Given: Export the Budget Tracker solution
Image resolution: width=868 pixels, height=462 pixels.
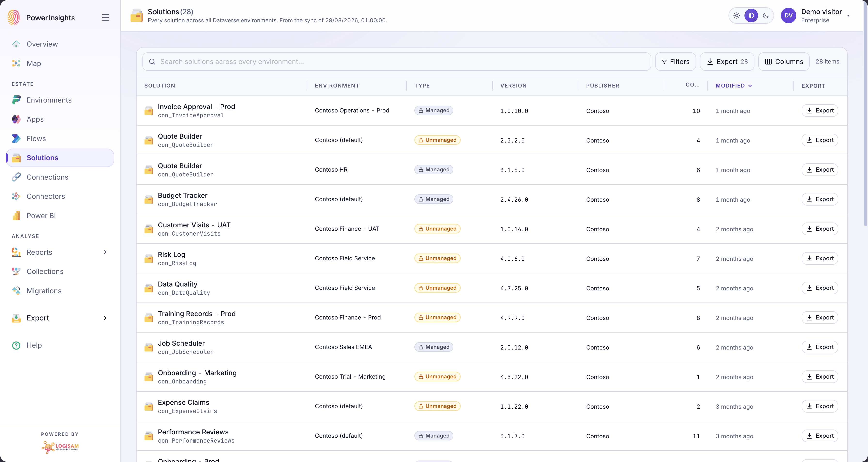Looking at the screenshot, I should click(x=820, y=199).
